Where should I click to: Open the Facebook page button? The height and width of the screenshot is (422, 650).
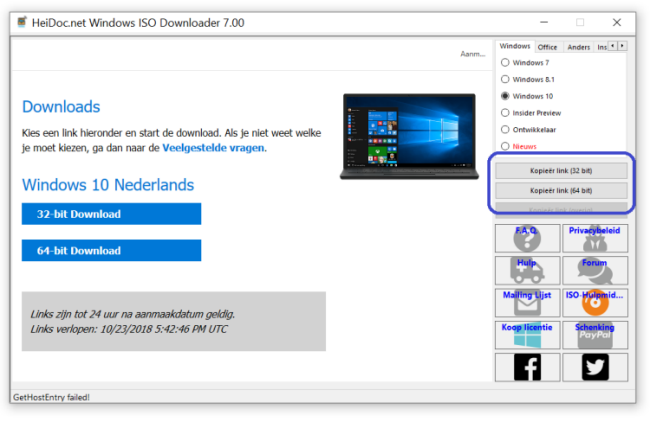tap(527, 367)
